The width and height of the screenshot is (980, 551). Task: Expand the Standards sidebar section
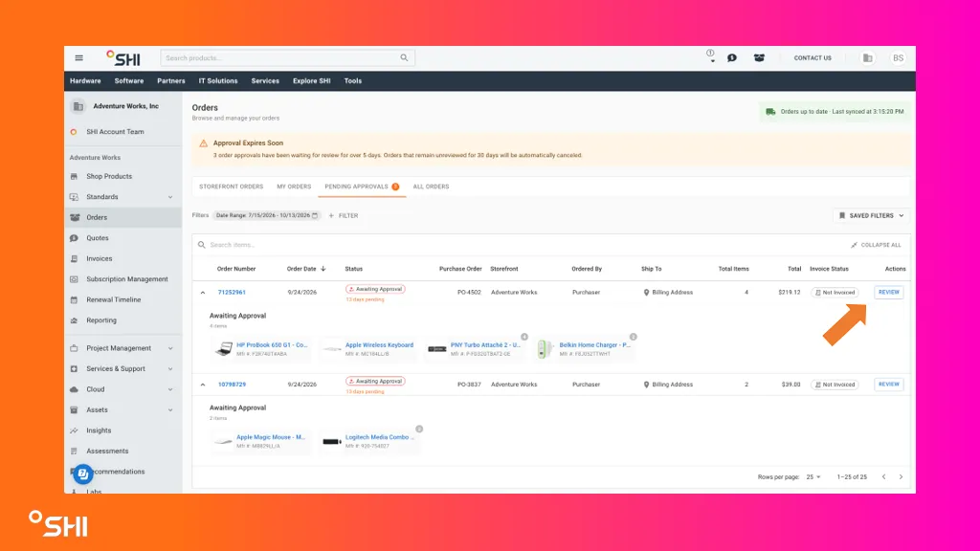point(170,197)
